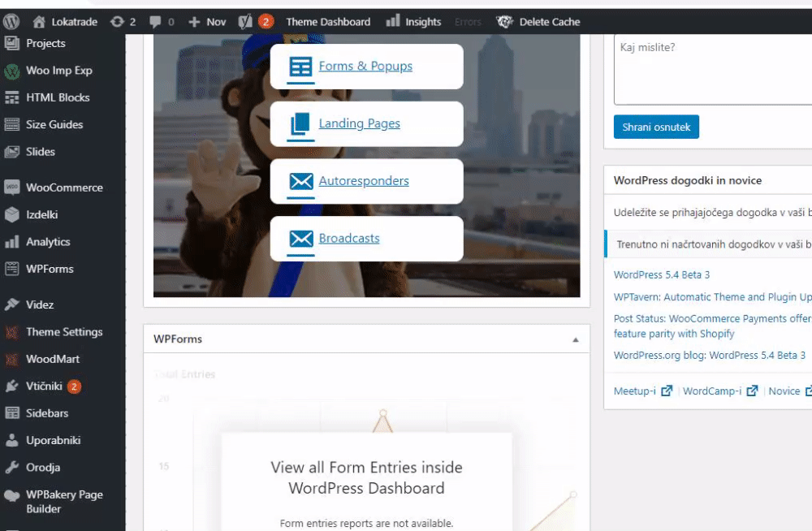812x531 pixels.
Task: Collapse the WPForms widget panel
Action: click(x=576, y=340)
